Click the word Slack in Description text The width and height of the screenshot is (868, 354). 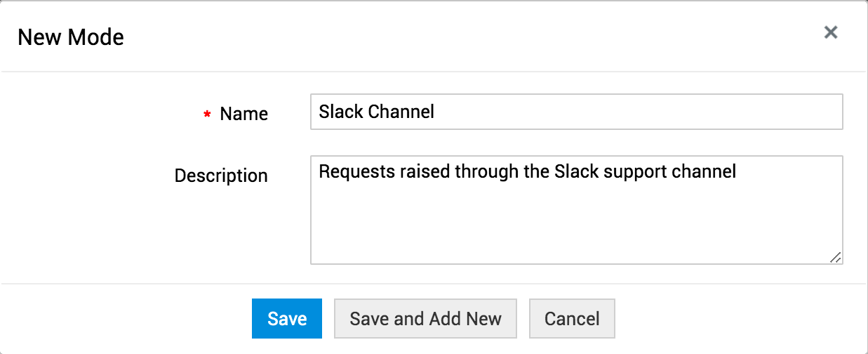click(574, 171)
